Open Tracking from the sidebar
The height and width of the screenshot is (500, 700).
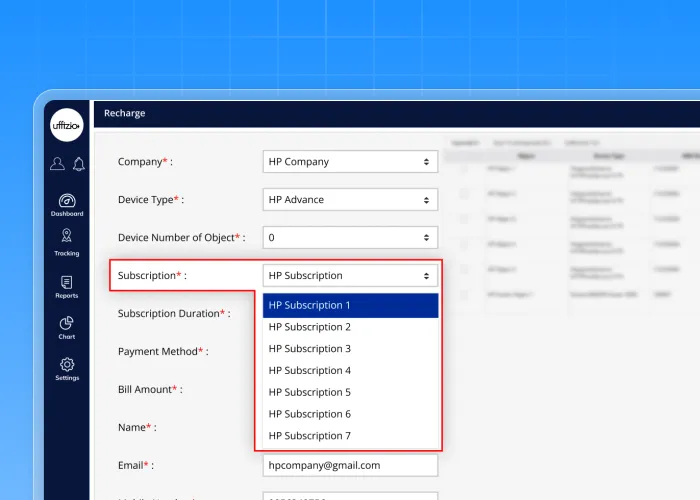tap(67, 241)
